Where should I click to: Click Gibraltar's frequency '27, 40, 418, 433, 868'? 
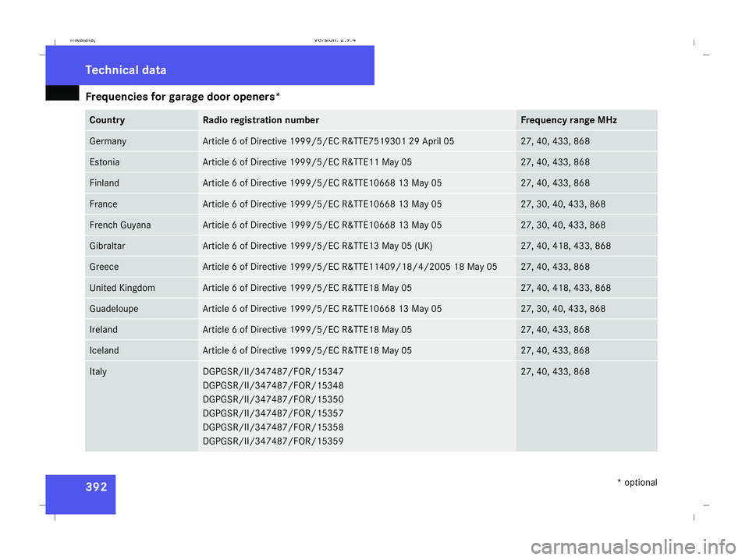(566, 246)
